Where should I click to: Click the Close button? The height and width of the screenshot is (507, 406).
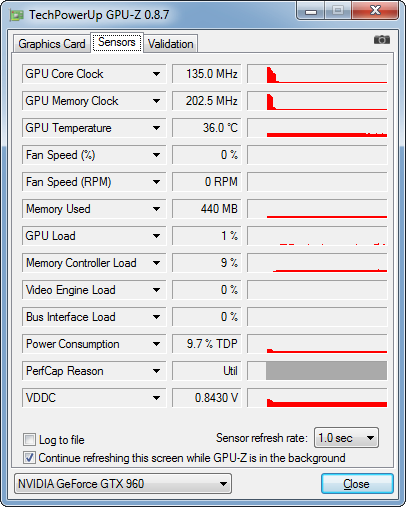(357, 483)
